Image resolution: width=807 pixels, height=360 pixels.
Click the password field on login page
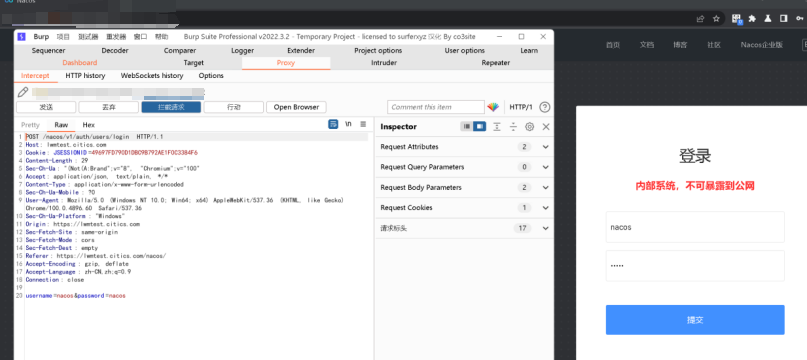click(695, 266)
